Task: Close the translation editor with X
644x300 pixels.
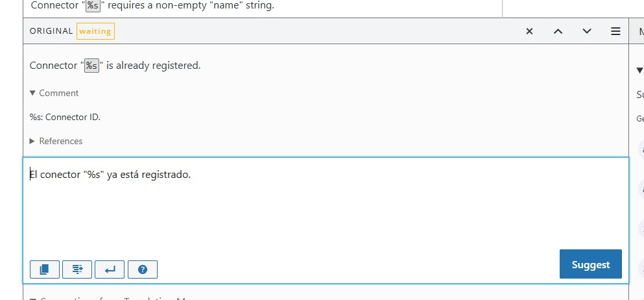Action: (x=529, y=31)
